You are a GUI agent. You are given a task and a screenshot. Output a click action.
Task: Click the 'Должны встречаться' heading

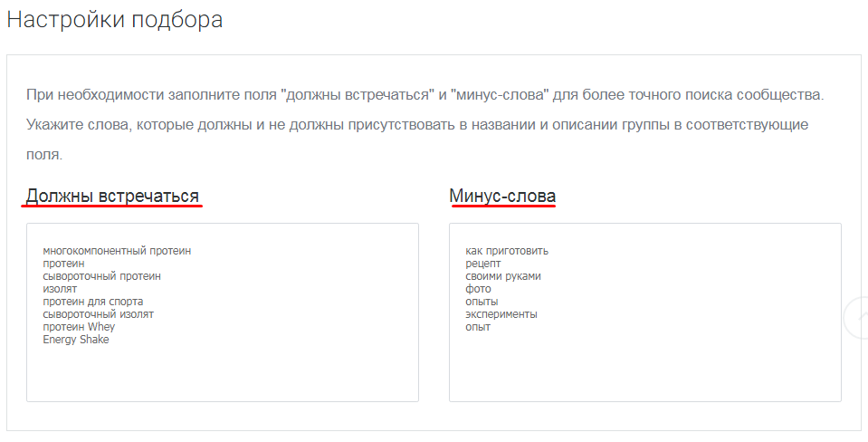pos(112,196)
